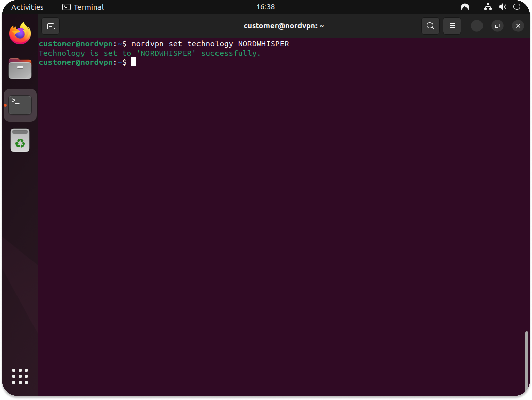Click the terminal search icon
532x400 pixels.
(x=430, y=26)
